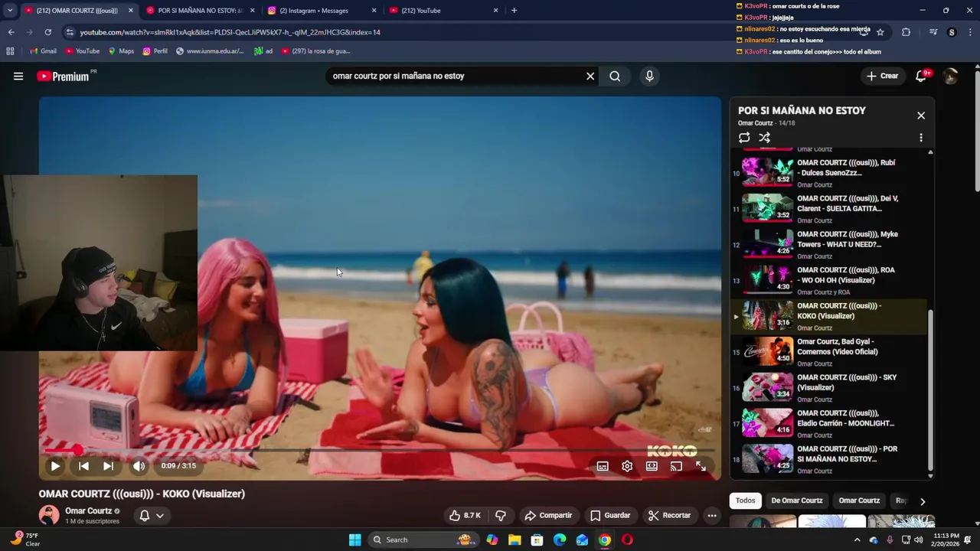Open the account avatar menu
The height and width of the screenshot is (551, 980).
[x=950, y=76]
